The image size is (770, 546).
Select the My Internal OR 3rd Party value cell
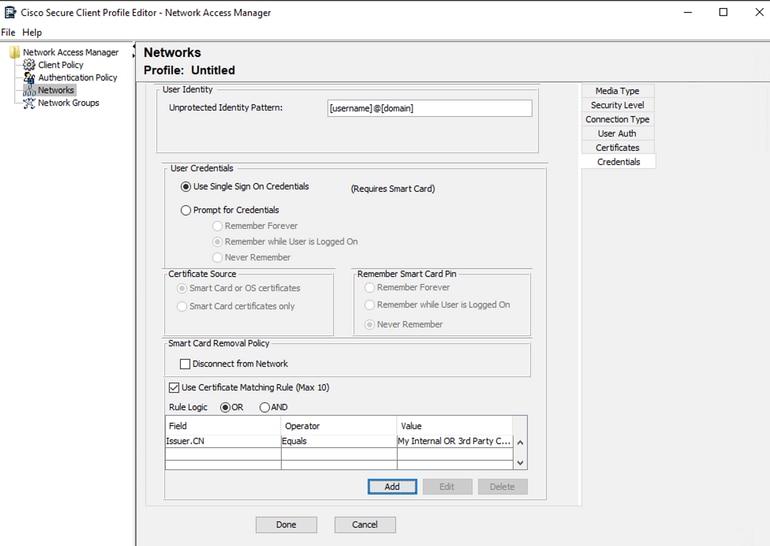tap(455, 441)
